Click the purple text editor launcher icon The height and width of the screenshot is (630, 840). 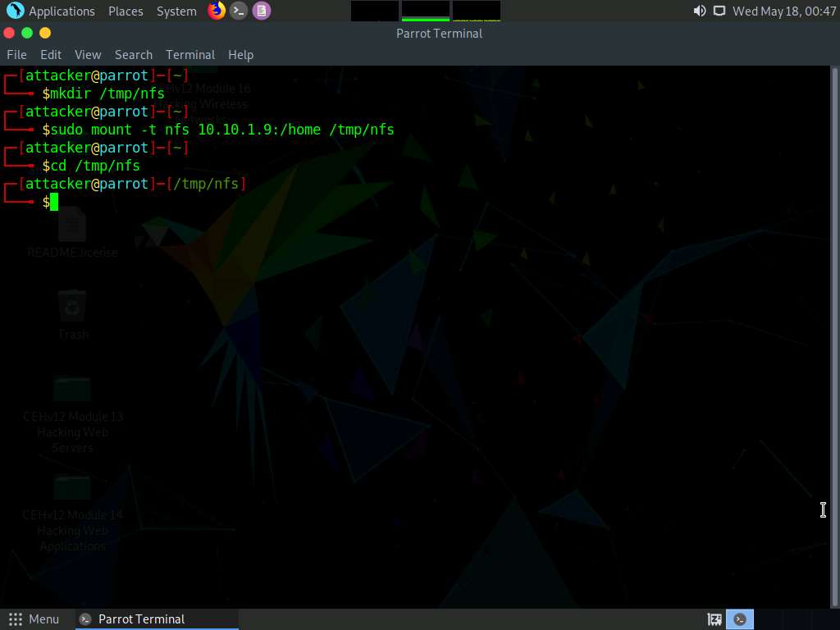coord(261,11)
